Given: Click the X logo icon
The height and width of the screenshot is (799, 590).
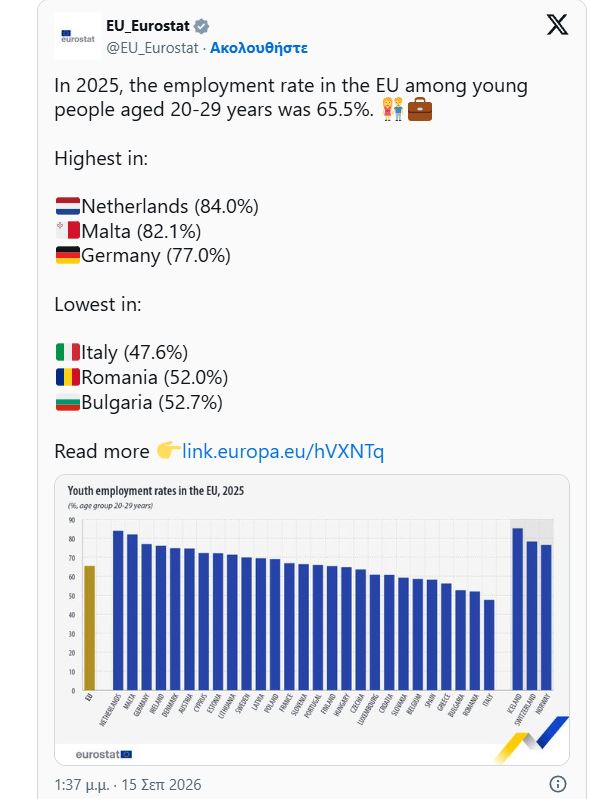Looking at the screenshot, I should [x=557, y=24].
